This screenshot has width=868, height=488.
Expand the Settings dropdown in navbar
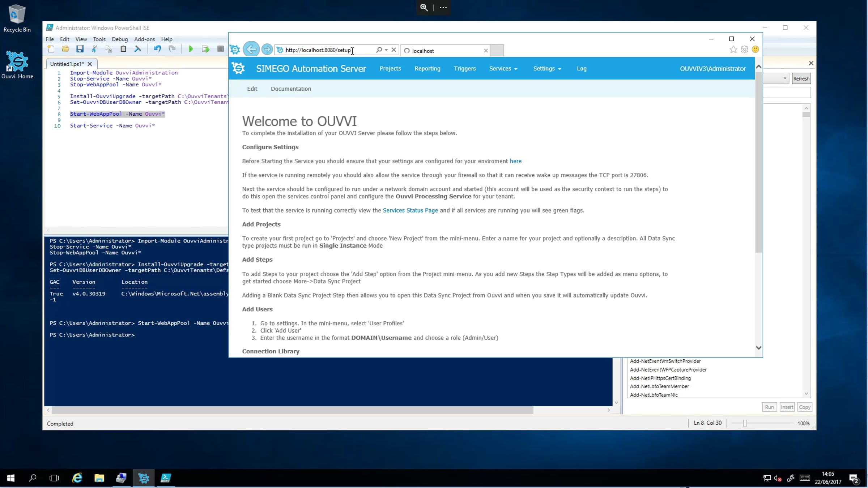coord(547,69)
